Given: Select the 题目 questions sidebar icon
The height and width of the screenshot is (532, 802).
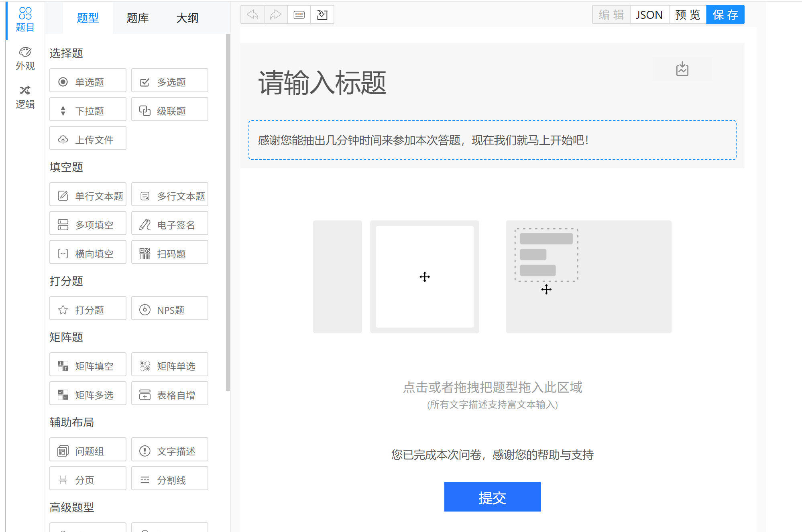Looking at the screenshot, I should 25,19.
